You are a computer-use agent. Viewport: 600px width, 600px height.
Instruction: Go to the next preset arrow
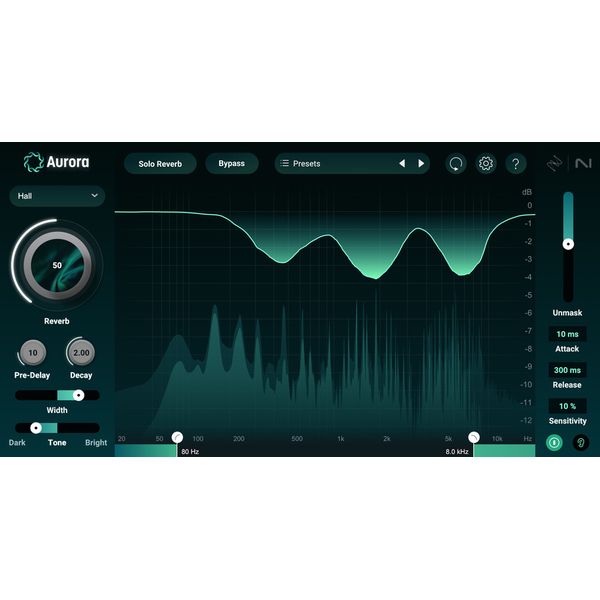coord(421,163)
